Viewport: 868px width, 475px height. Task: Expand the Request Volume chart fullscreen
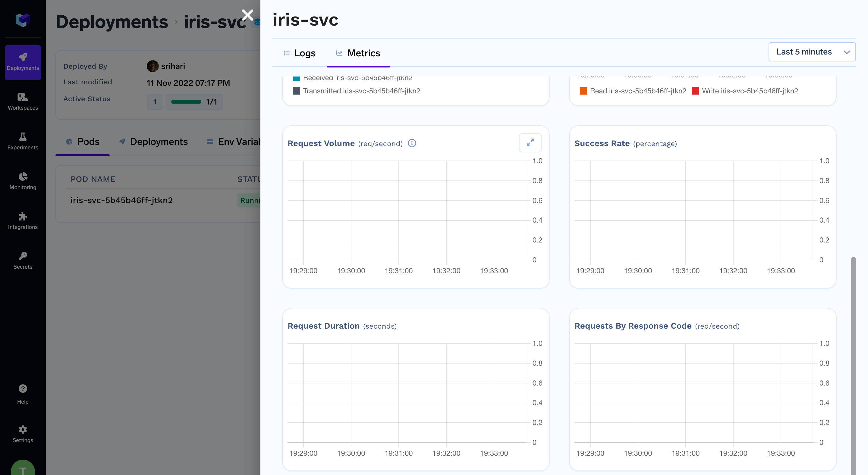click(x=530, y=143)
